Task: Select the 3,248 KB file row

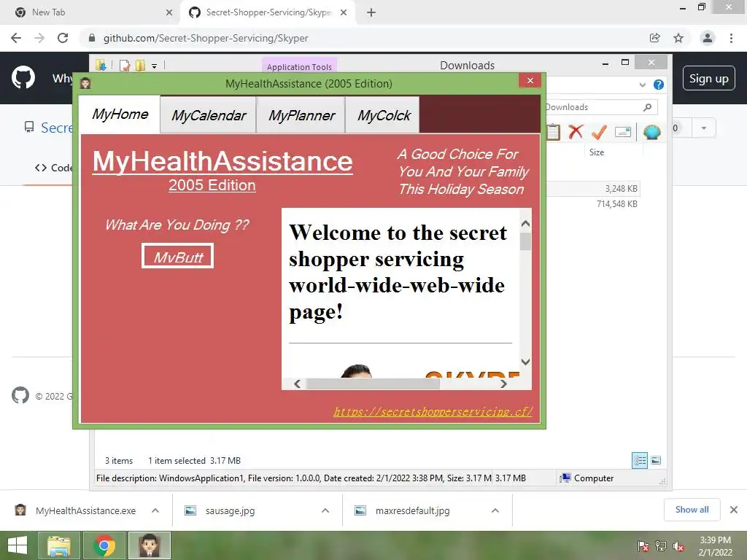Action: pyautogui.click(x=592, y=189)
